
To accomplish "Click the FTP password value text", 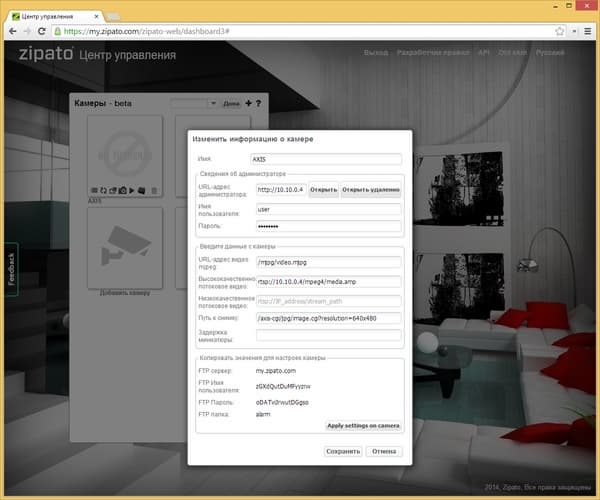I will click(282, 402).
